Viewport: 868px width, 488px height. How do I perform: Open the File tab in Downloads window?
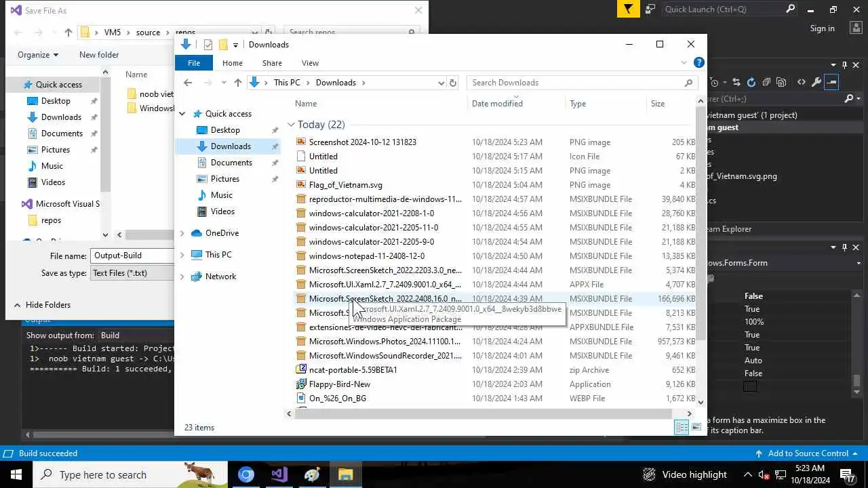(194, 63)
